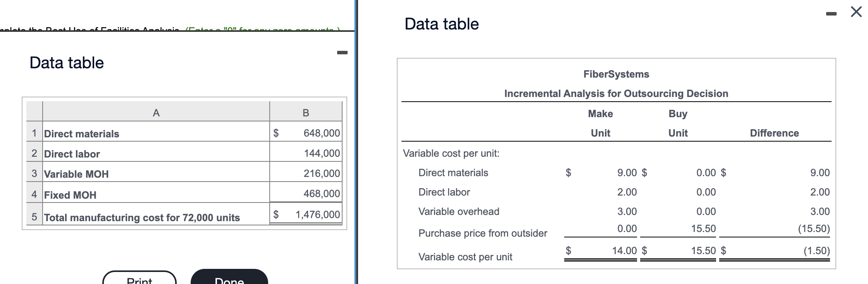Select column A header

coord(156,113)
